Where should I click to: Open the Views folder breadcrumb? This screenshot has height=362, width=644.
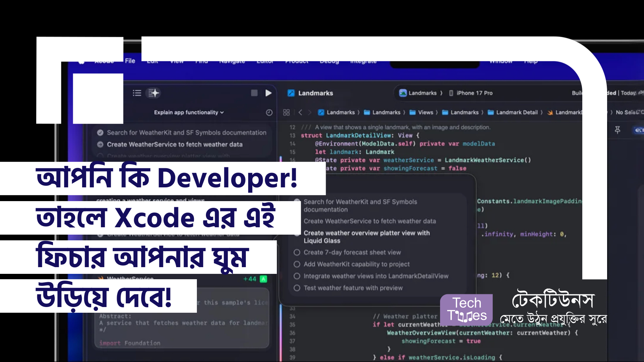point(421,112)
